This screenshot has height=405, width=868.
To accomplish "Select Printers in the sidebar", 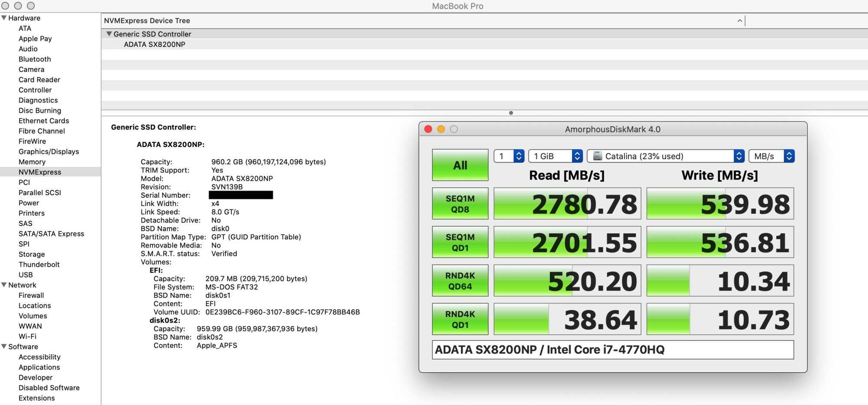I will pyautogui.click(x=31, y=213).
